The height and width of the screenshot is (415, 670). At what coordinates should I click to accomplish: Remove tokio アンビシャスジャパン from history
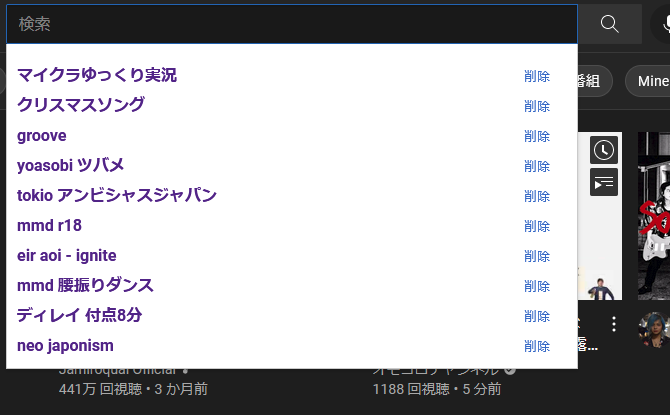(x=537, y=196)
